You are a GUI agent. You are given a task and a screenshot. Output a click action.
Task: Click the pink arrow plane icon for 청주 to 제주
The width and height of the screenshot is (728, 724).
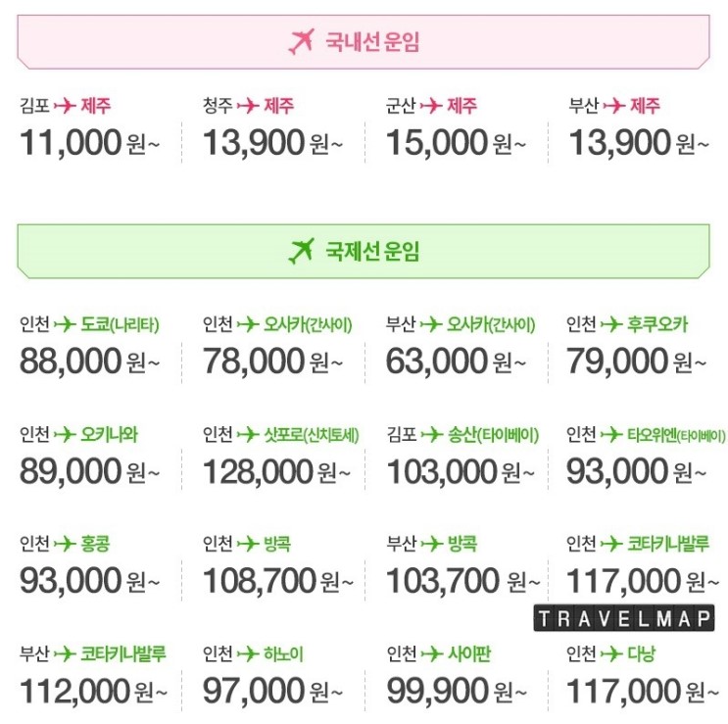pyautogui.click(x=248, y=106)
